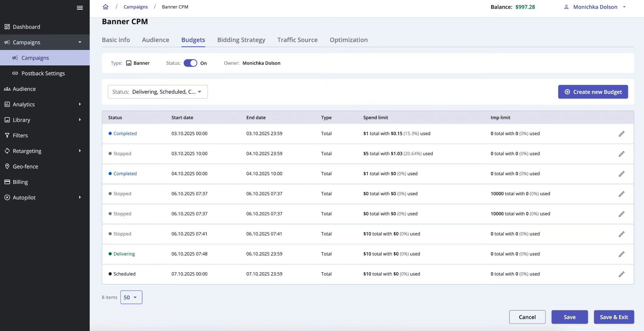Click the Create new Budget button
This screenshot has height=331, width=644.
(592, 92)
